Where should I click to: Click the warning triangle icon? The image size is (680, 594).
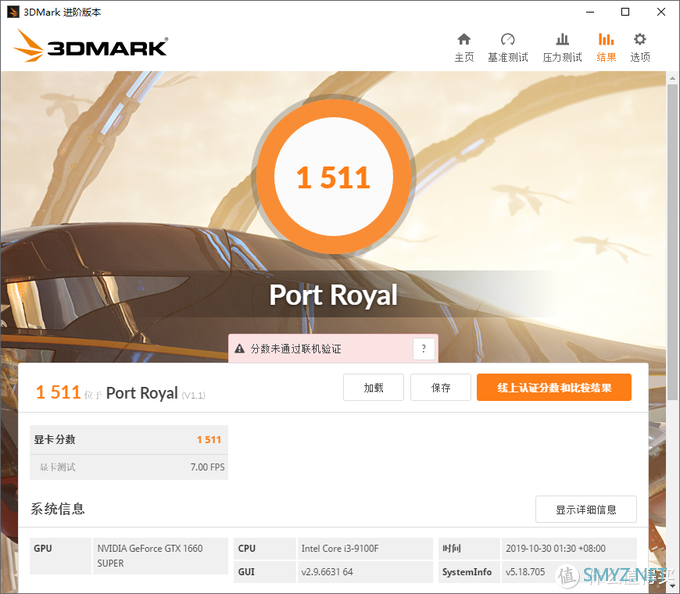coord(239,349)
